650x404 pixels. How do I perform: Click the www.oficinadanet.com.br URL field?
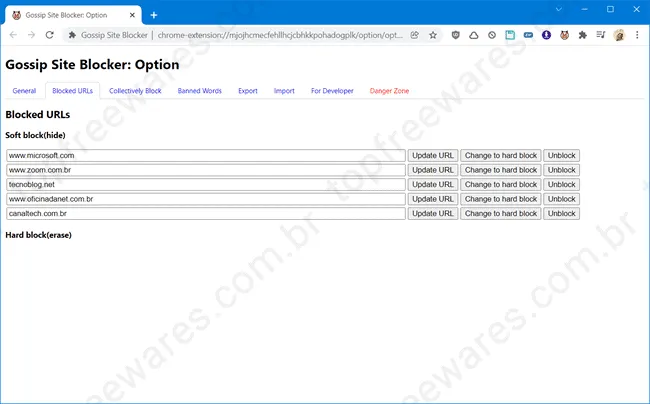pyautogui.click(x=206, y=199)
